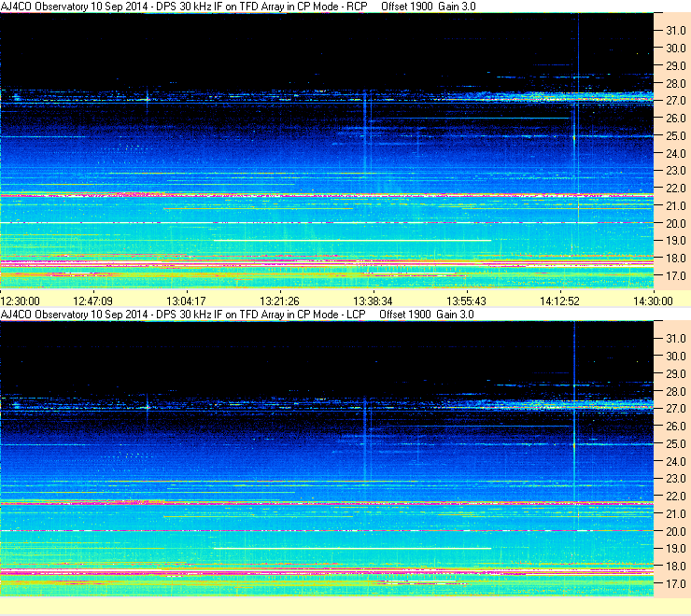Select the RCP spectrogram title text
This screenshot has width=691, height=616.
pyautogui.click(x=238, y=7)
